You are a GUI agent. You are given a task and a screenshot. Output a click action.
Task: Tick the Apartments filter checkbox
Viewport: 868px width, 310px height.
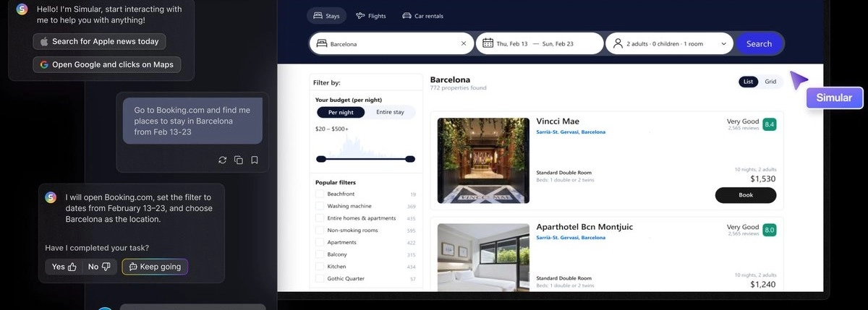click(320, 243)
